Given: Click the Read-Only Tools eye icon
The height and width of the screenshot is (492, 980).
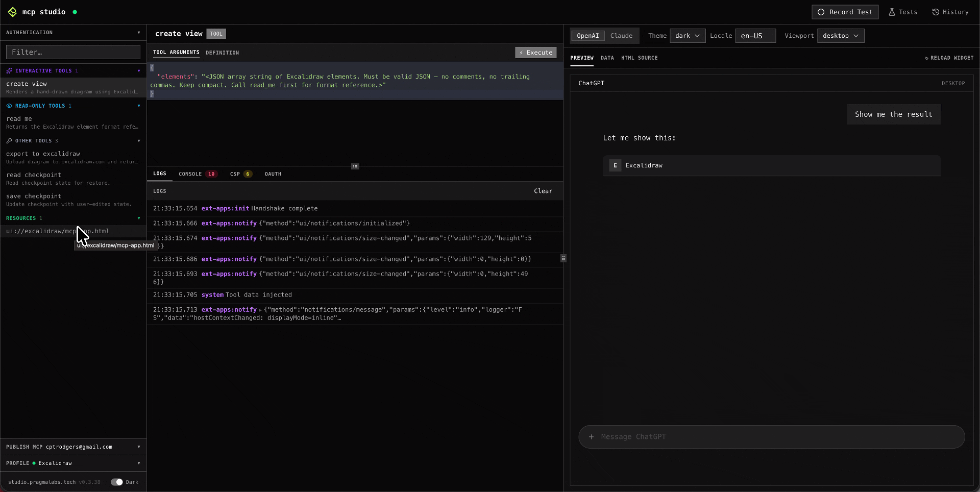Looking at the screenshot, I should tap(9, 106).
